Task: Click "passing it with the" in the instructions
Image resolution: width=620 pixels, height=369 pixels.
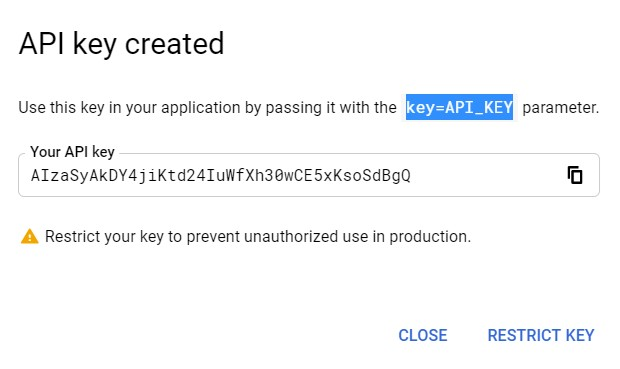Action: [x=331, y=108]
